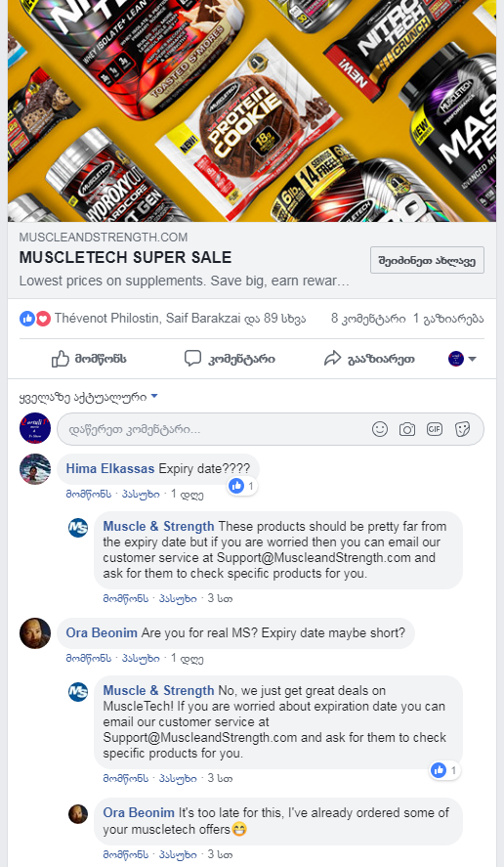Click the shop now button on the ad
The height and width of the screenshot is (867, 504).
pos(427,260)
